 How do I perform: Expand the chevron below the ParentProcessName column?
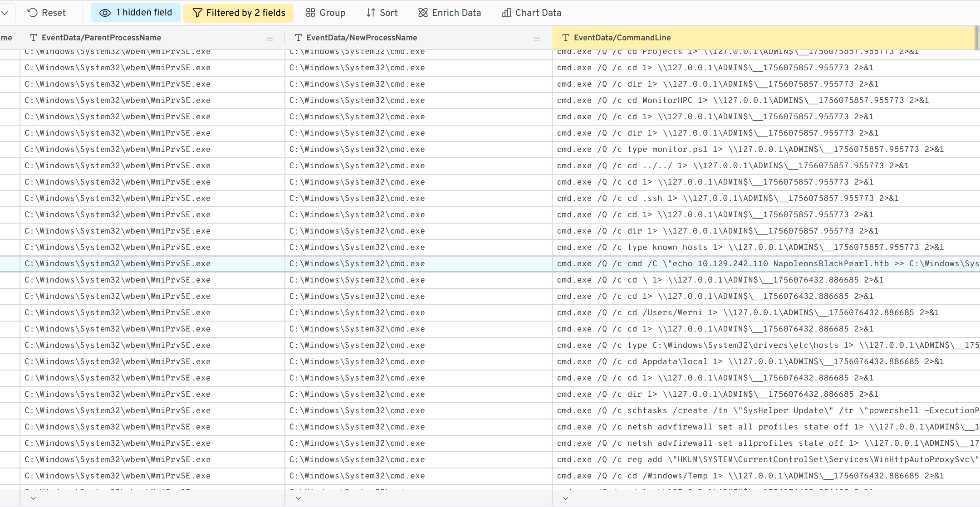pyautogui.click(x=33, y=498)
